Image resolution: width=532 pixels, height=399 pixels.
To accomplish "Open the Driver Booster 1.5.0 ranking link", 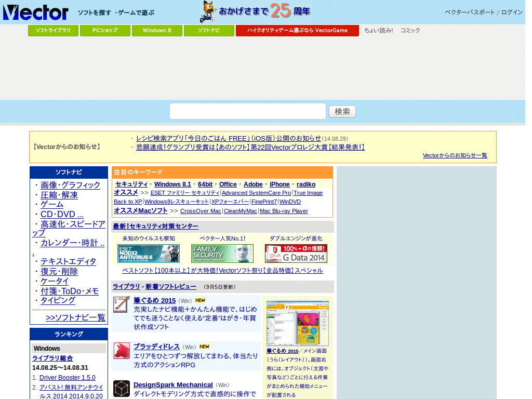I will (68, 378).
